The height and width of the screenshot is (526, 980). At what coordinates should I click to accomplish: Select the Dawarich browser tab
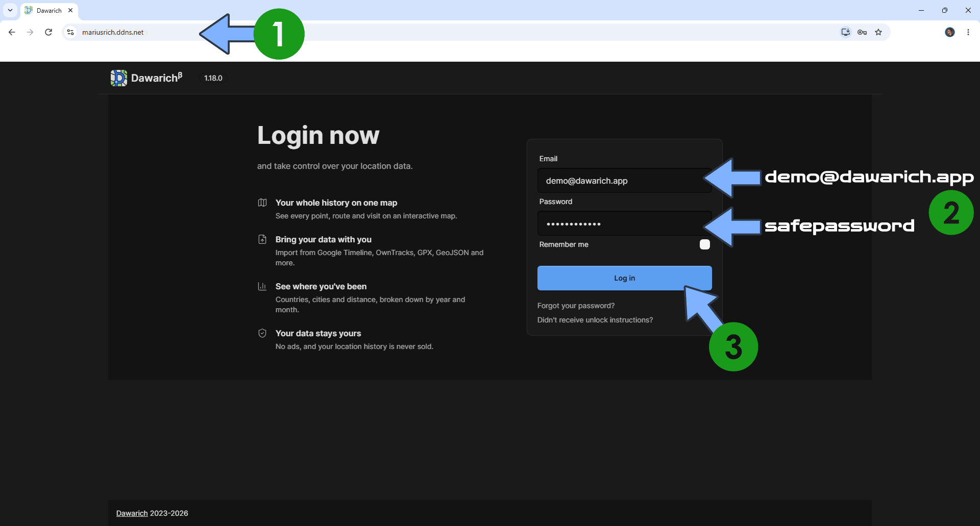point(49,10)
